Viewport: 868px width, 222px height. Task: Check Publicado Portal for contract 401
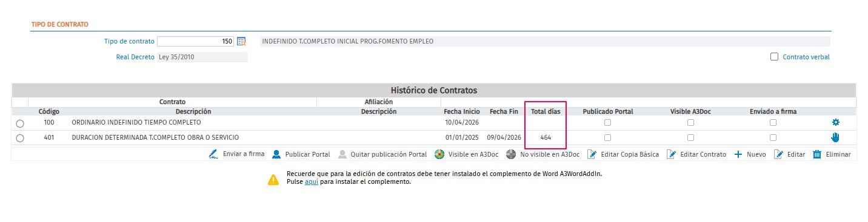coord(607,138)
